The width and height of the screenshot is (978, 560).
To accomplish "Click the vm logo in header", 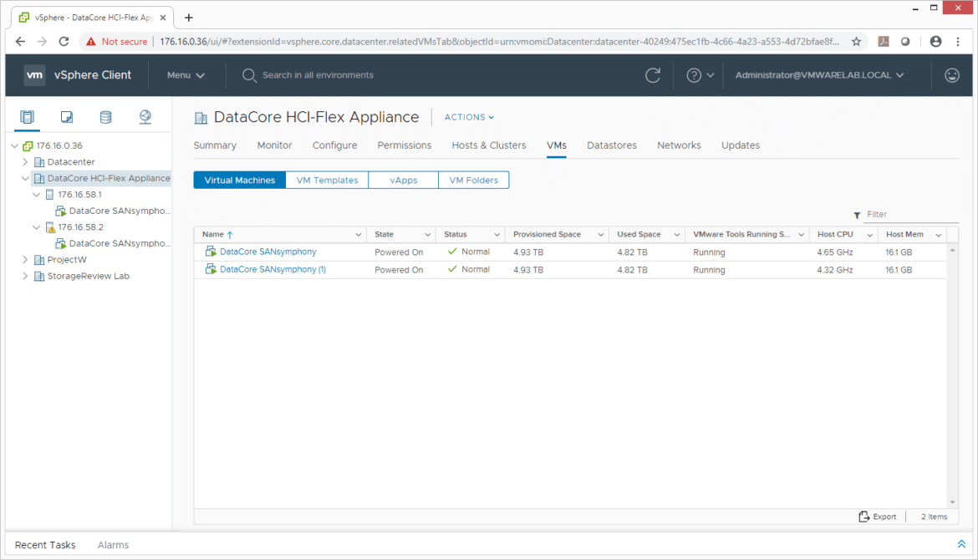I will coord(34,75).
